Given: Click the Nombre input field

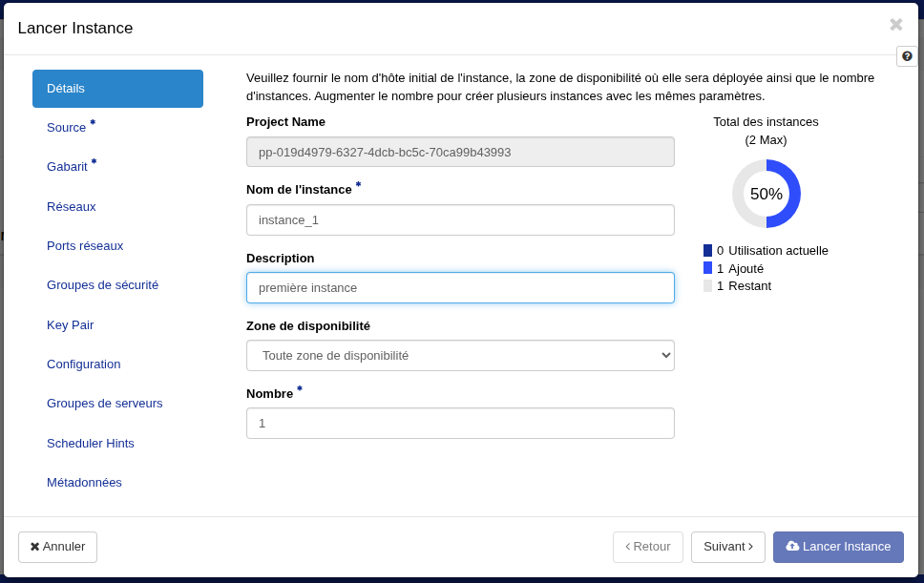Looking at the screenshot, I should (x=460, y=423).
